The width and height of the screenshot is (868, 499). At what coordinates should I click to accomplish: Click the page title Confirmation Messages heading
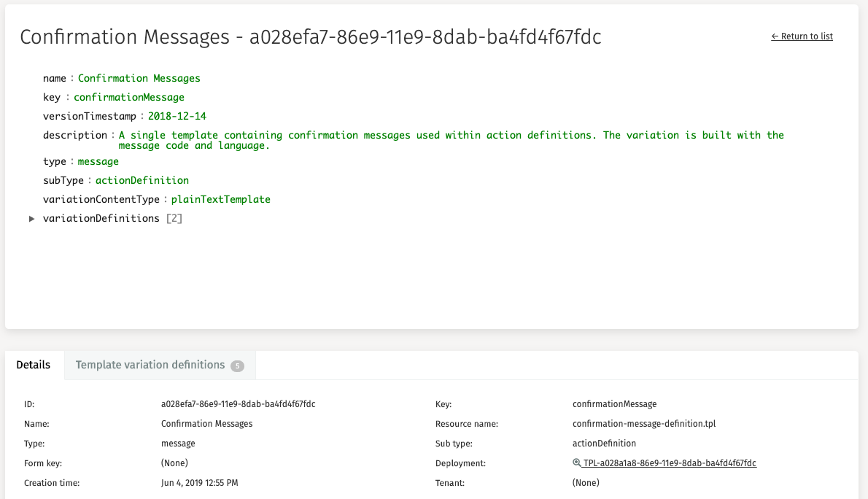(310, 37)
